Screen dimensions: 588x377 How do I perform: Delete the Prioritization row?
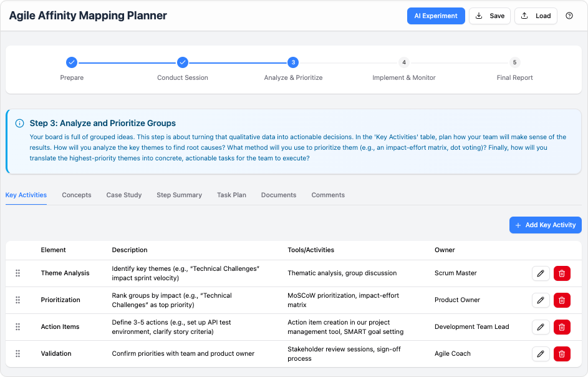(562, 300)
